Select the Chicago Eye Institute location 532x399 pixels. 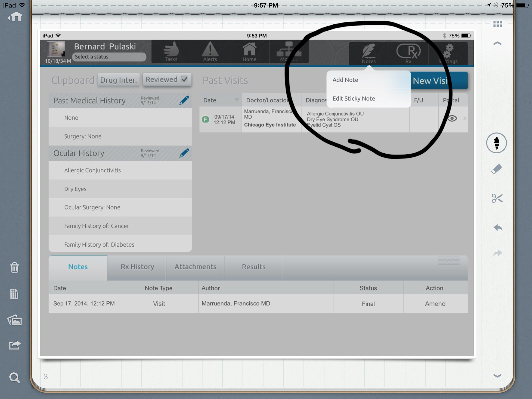[x=270, y=125]
